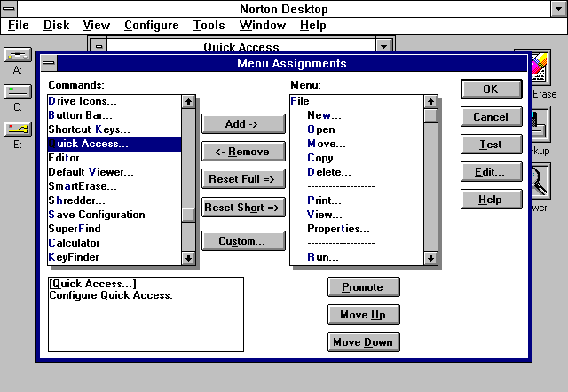The height and width of the screenshot is (392, 568).
Task: Click the Edit... button
Action: (x=491, y=171)
